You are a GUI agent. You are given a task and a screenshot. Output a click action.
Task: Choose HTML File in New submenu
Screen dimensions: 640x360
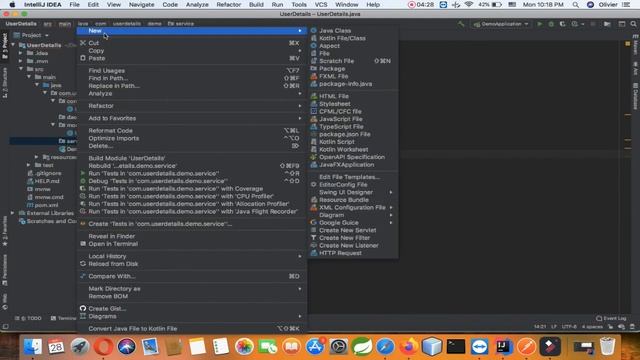pos(353,96)
